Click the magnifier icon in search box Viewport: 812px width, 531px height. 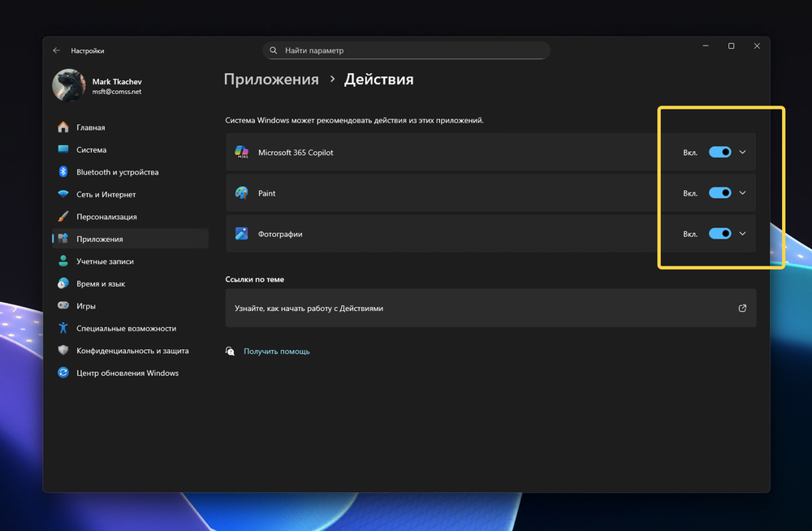pyautogui.click(x=274, y=50)
